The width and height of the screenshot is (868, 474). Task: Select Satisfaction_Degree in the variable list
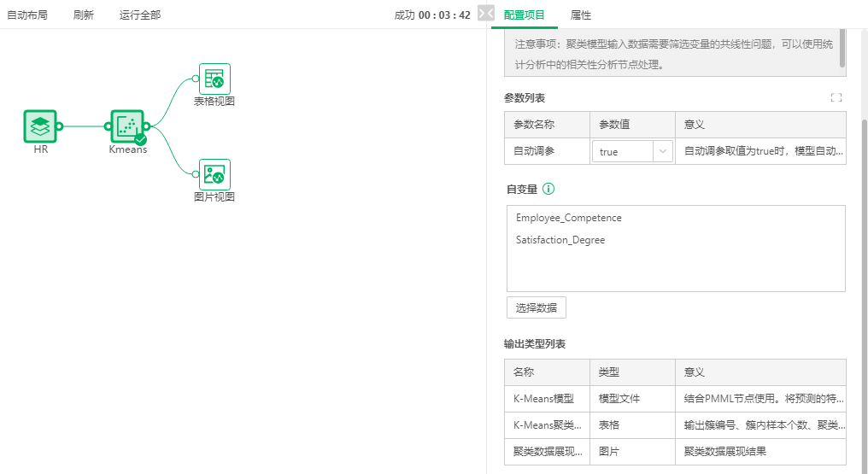click(560, 240)
